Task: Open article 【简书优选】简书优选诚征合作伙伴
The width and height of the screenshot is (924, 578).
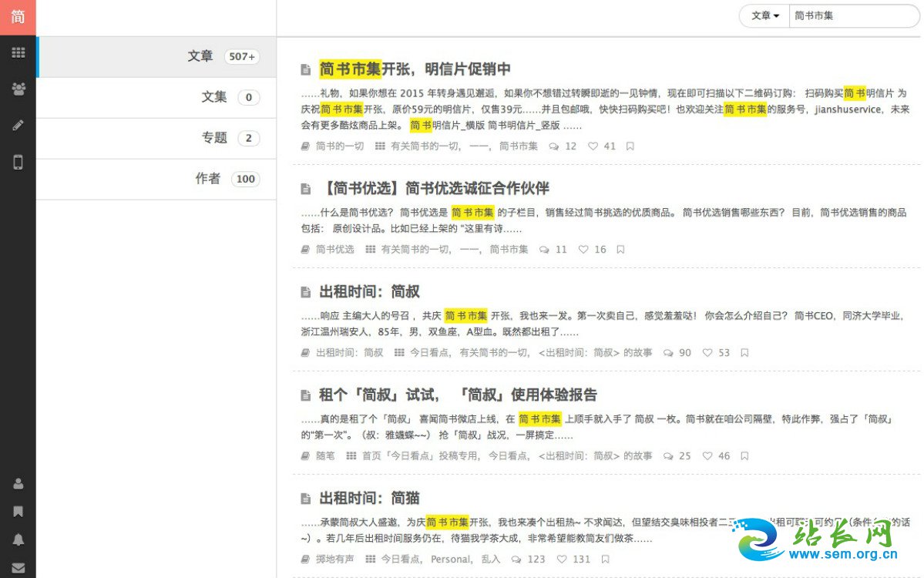Action: pos(435,189)
